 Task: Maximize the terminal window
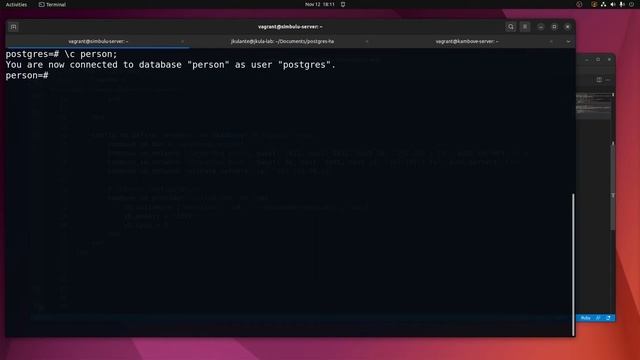(x=554, y=27)
